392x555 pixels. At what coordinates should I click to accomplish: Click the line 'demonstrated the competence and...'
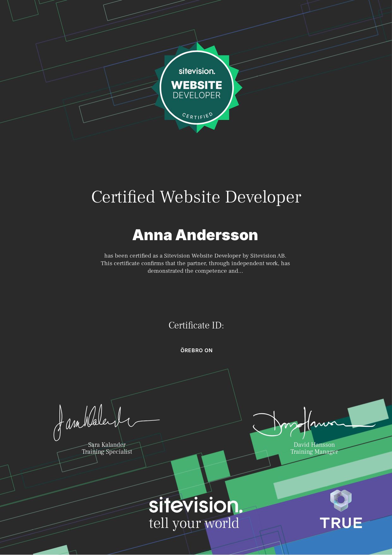pyautogui.click(x=195, y=271)
